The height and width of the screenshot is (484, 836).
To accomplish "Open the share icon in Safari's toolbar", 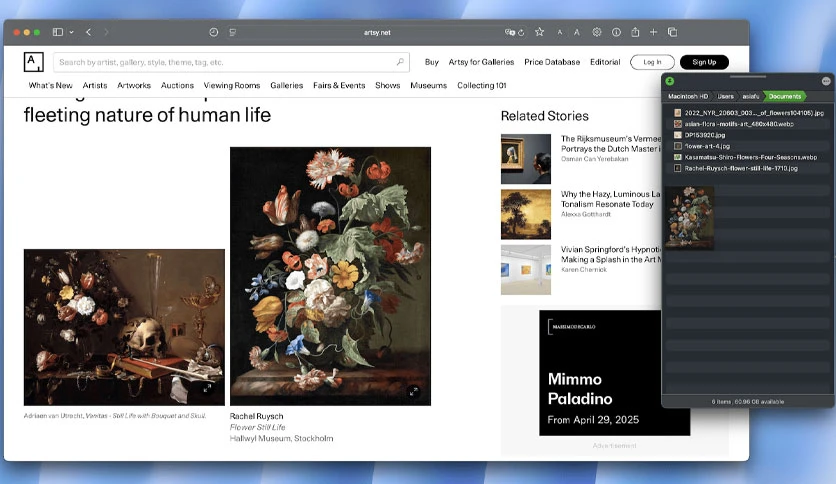I will (635, 32).
